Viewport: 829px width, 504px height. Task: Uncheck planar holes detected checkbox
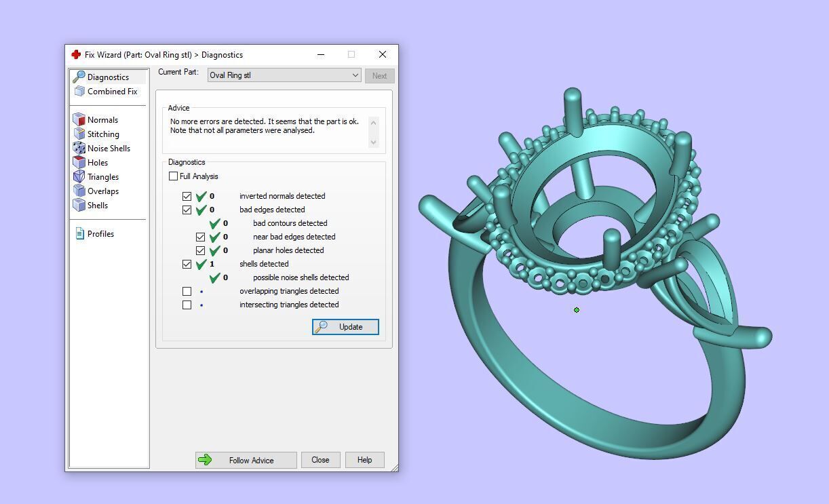[x=200, y=250]
